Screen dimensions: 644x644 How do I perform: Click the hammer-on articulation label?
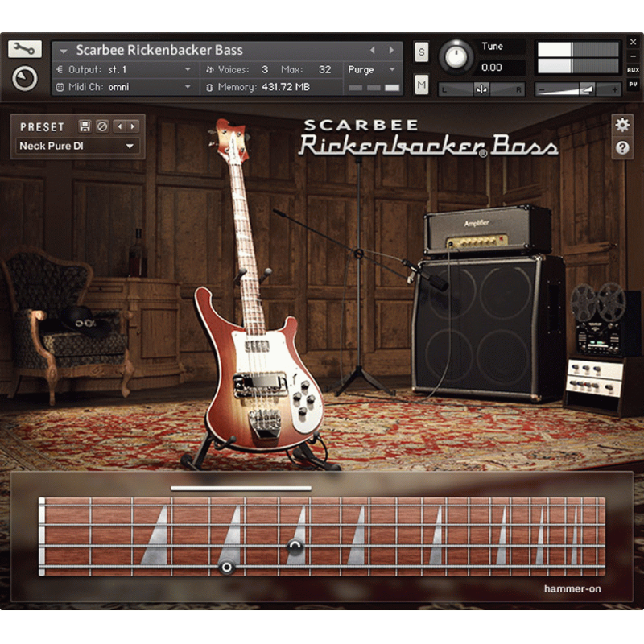(572, 588)
